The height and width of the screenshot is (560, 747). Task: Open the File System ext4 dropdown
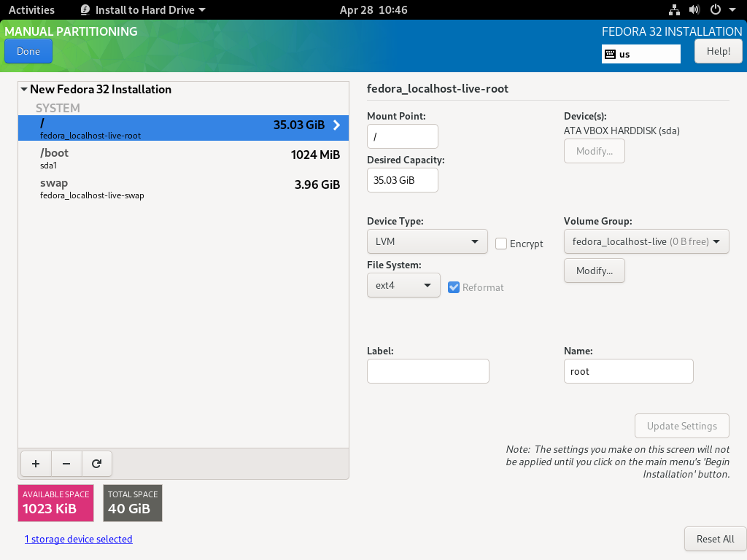403,285
